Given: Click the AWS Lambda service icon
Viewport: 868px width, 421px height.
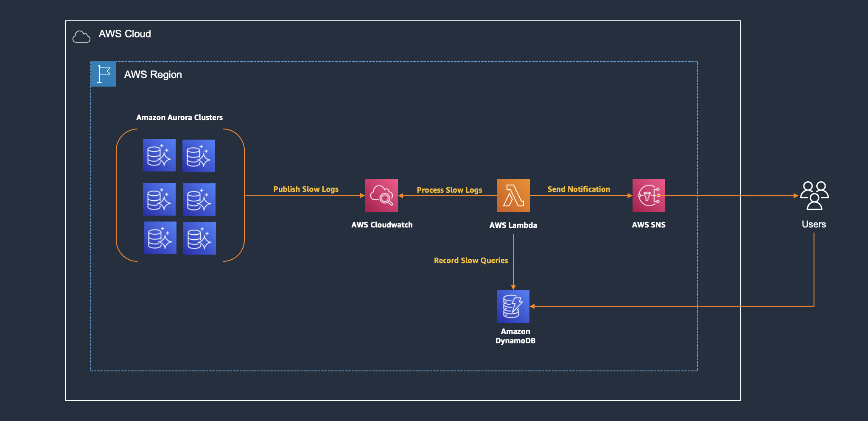Looking at the screenshot, I should coord(513,195).
